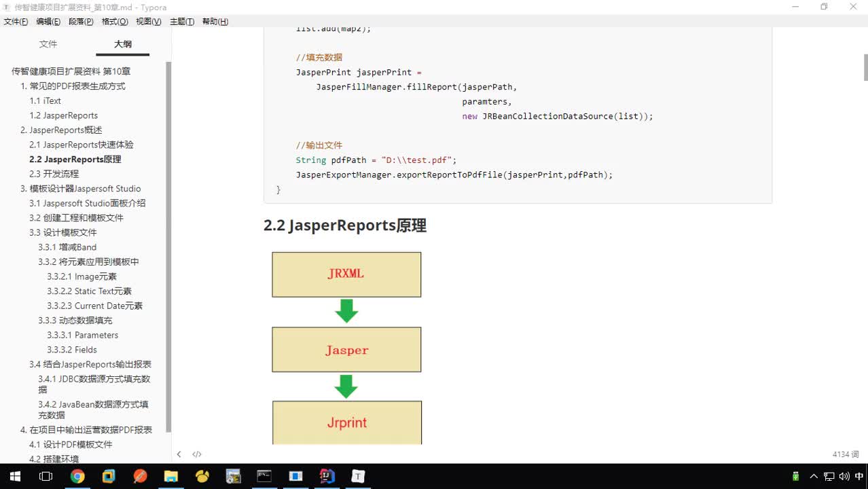This screenshot has height=489, width=868.
Task: Jump to 3.2 创建工程和模板文件
Action: [77, 218]
